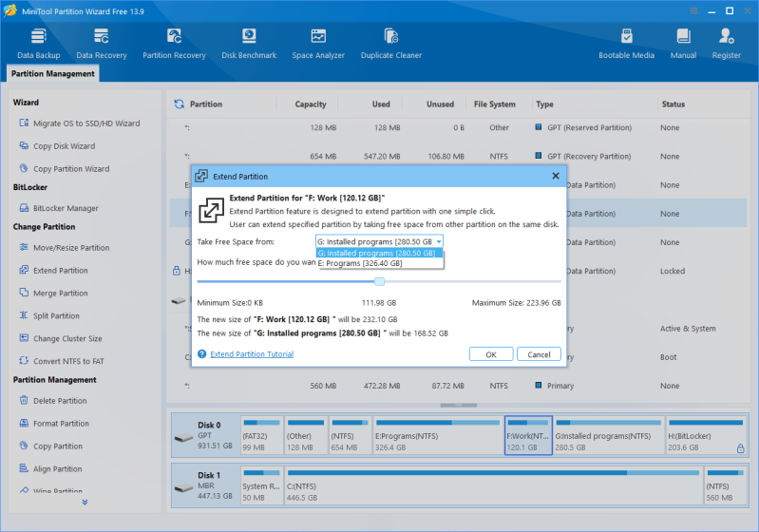The width and height of the screenshot is (759, 532).
Task: Select Convert NTFS to FAT
Action: (62, 361)
